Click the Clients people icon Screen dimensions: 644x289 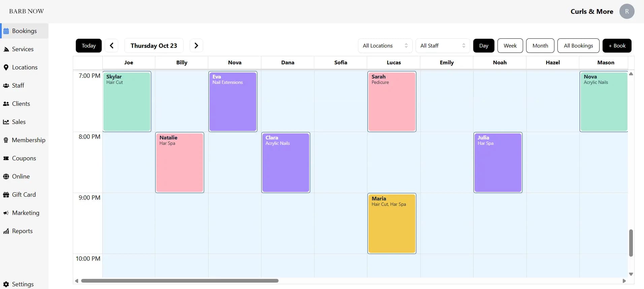pyautogui.click(x=6, y=104)
